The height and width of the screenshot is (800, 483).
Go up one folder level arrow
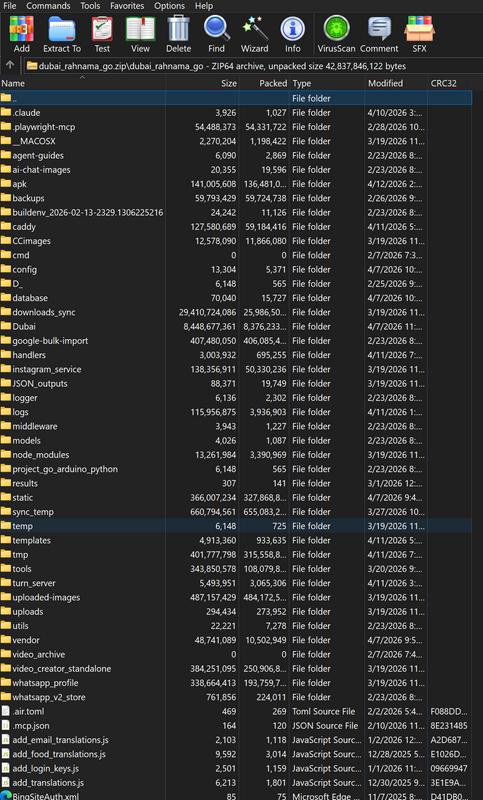(10, 65)
